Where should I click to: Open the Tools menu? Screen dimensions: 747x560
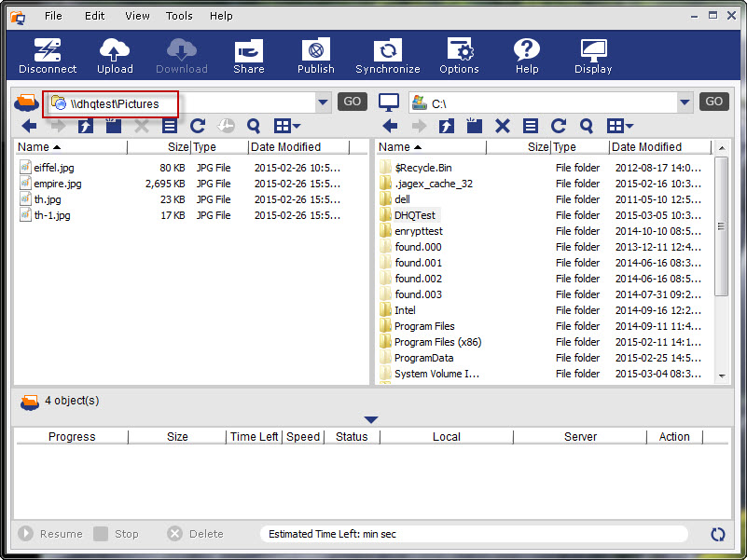[x=179, y=16]
